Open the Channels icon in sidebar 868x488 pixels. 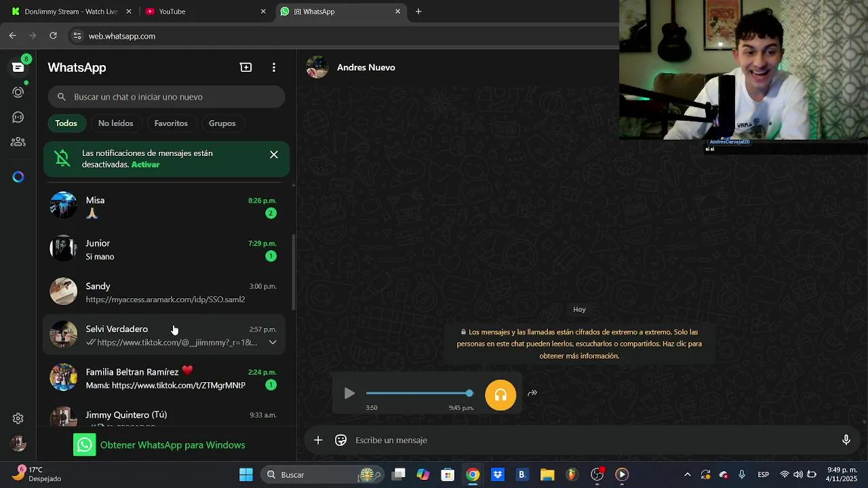(x=18, y=117)
